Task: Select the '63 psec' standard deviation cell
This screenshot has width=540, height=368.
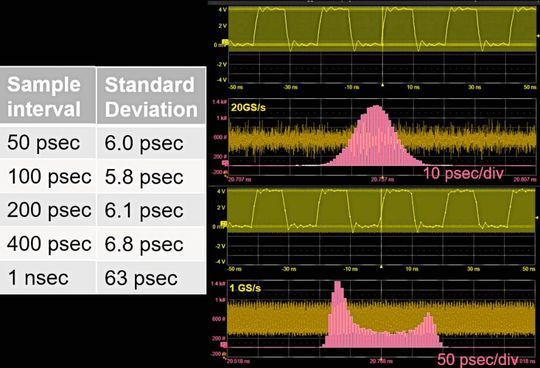Action: 151,277
